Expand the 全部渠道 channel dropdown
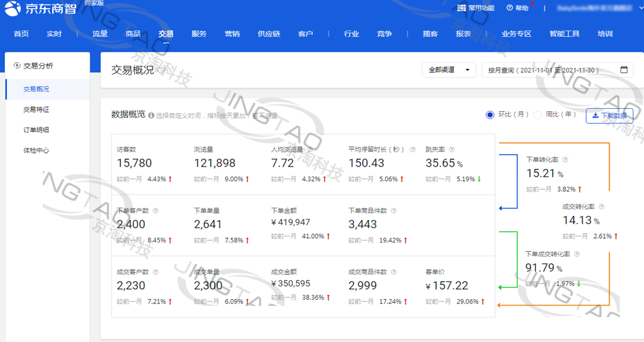Screen dimensions: 644x342 point(448,70)
